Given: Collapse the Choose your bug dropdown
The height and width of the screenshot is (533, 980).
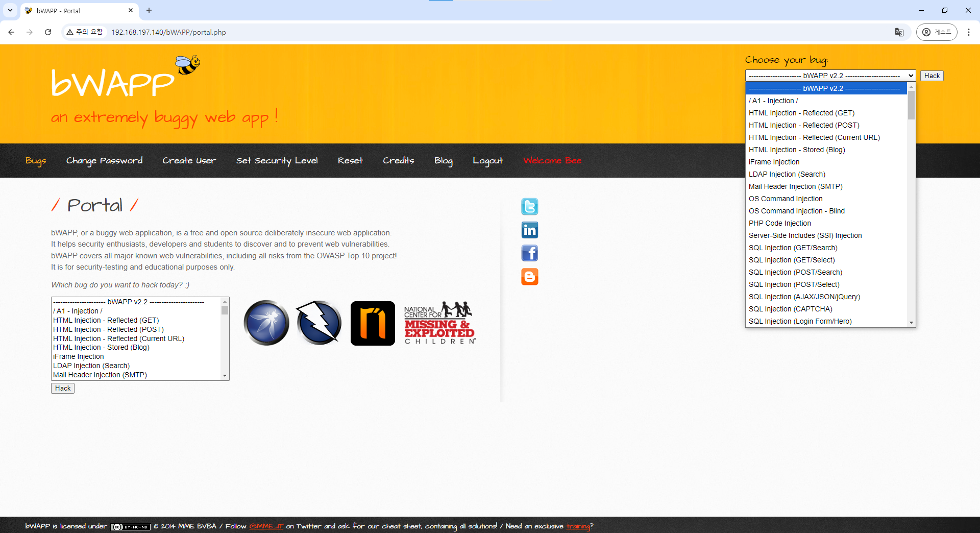Looking at the screenshot, I should tap(830, 76).
